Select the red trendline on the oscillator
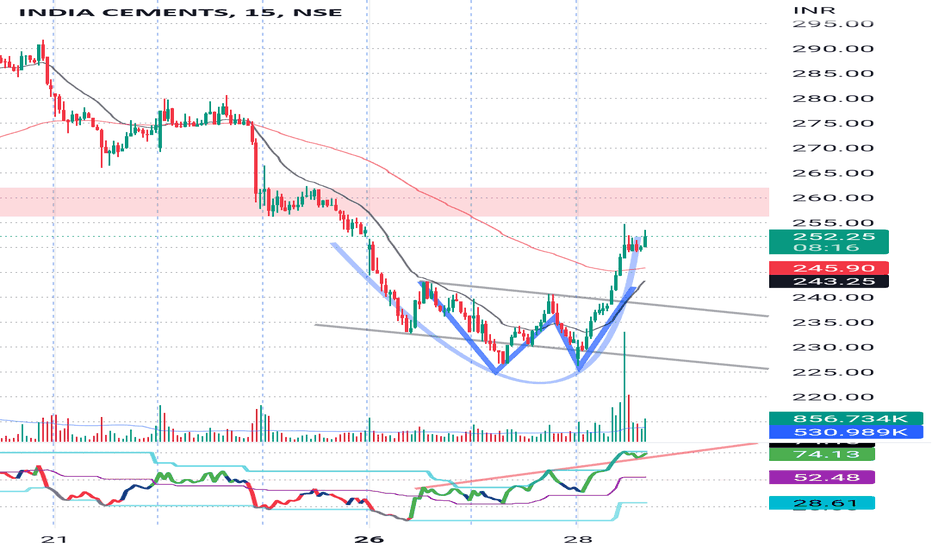The width and height of the screenshot is (932, 550). point(587,466)
